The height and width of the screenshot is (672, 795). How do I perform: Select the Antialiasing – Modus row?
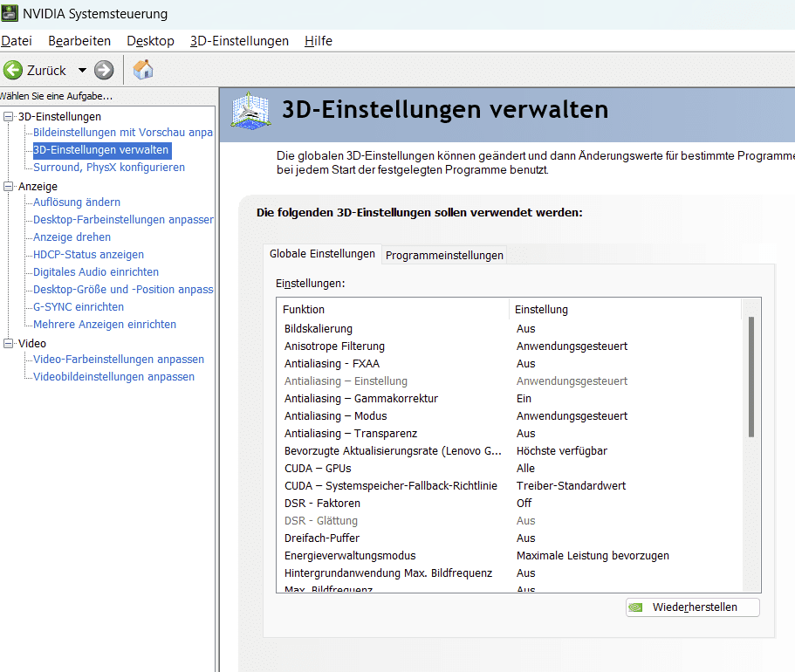tap(510, 416)
